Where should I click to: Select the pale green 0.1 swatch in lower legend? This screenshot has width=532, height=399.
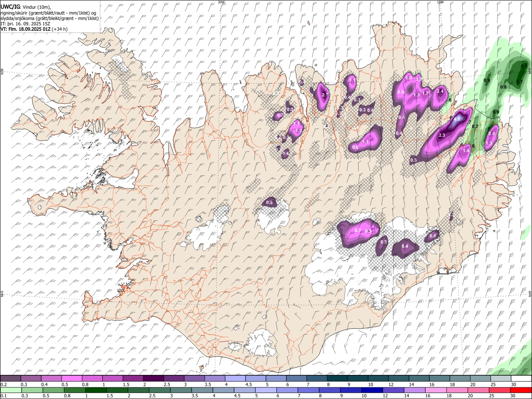pyautogui.click(x=11, y=390)
